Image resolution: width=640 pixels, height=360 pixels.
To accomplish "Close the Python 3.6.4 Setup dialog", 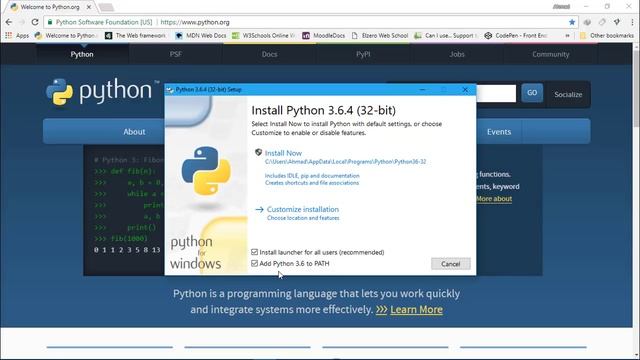I will [465, 89].
